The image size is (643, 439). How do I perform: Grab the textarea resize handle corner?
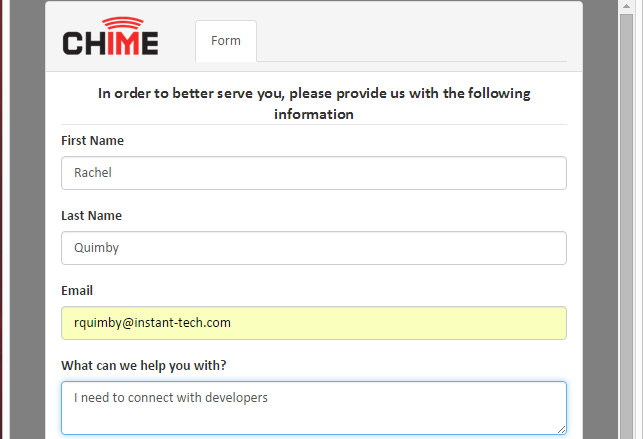click(x=561, y=429)
